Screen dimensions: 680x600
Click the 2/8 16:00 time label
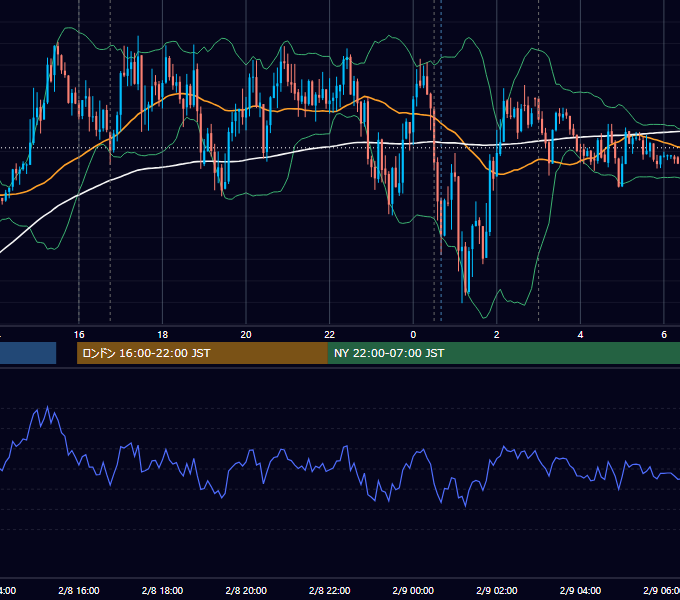tap(79, 590)
